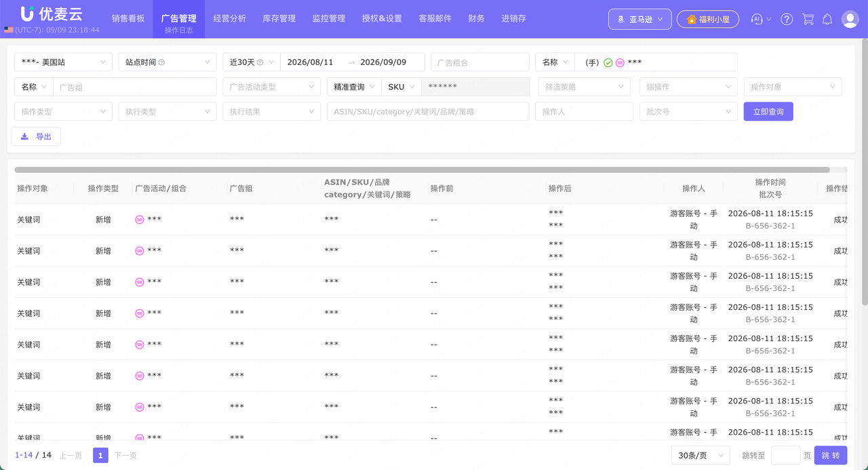Select page 1 in pagination
Screen dimensions: 868x470
click(100, 455)
